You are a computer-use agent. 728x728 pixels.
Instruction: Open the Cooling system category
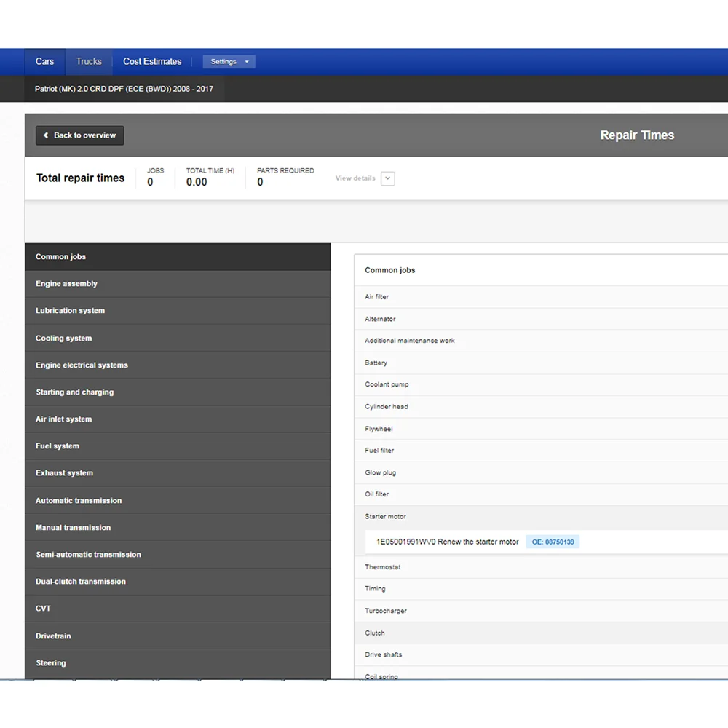click(64, 339)
